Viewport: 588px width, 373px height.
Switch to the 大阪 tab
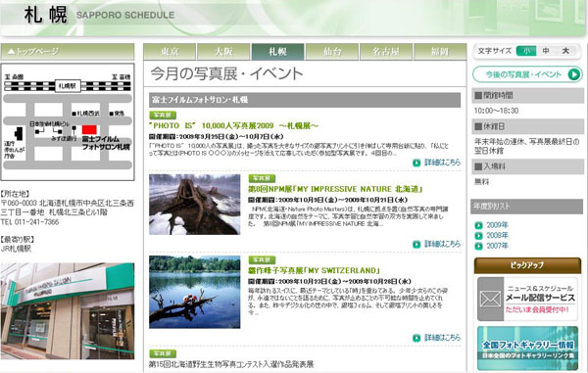click(x=223, y=52)
